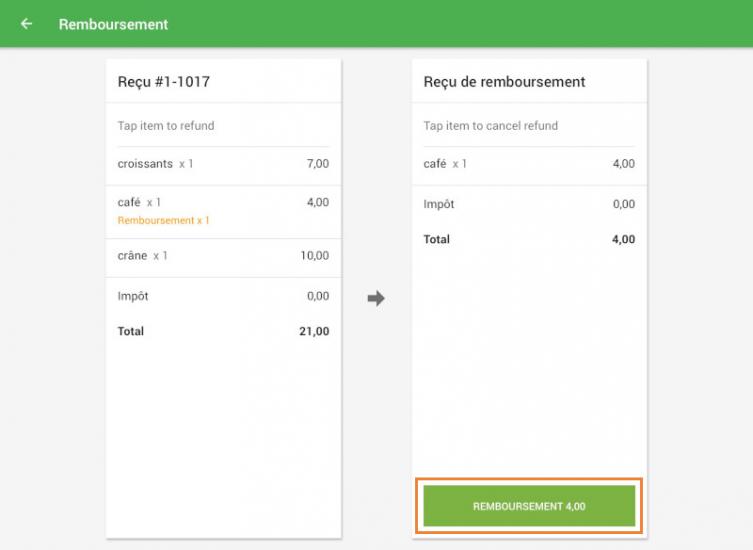
Task: Tap café item in original receipt
Action: (223, 211)
